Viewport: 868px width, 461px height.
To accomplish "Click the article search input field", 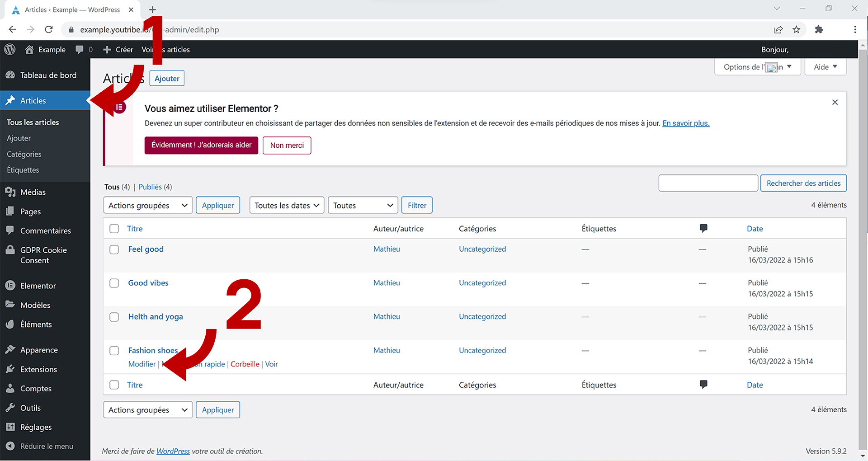I will coord(708,183).
